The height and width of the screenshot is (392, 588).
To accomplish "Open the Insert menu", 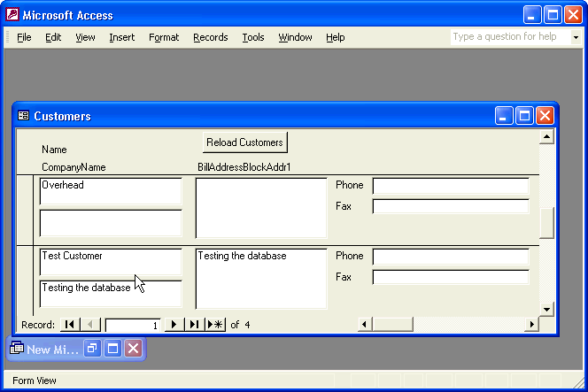I will point(122,37).
